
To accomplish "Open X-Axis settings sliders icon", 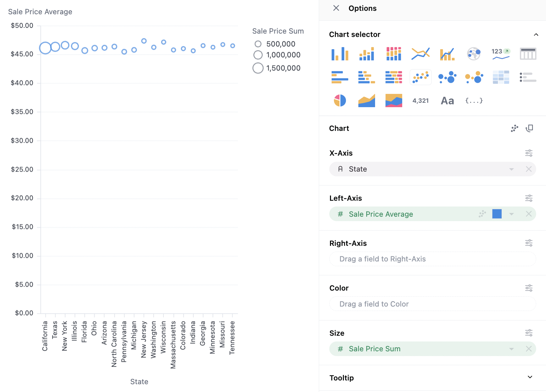I will [529, 153].
